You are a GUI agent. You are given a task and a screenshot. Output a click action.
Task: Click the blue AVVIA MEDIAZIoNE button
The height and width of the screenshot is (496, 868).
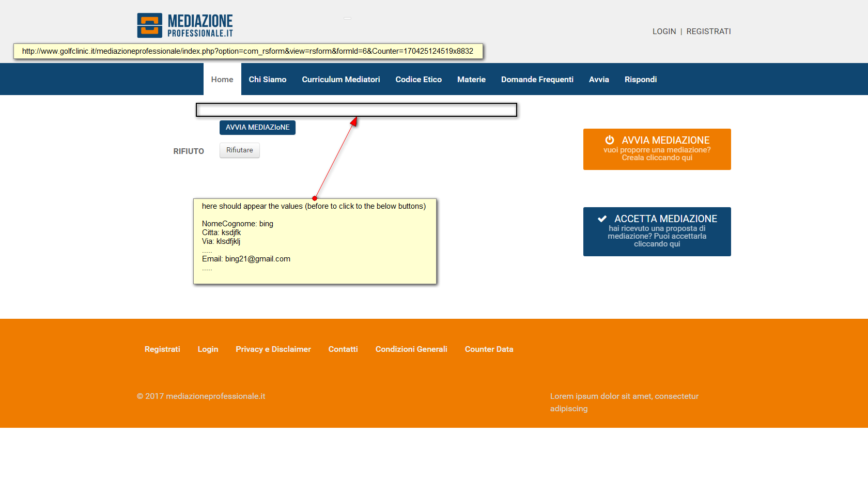pos(257,128)
